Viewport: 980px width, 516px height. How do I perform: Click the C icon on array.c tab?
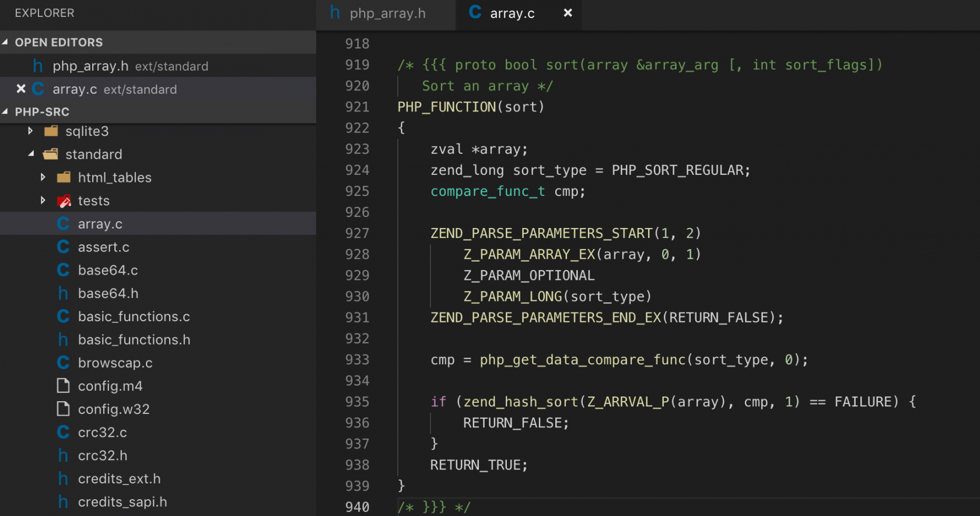[x=475, y=12]
